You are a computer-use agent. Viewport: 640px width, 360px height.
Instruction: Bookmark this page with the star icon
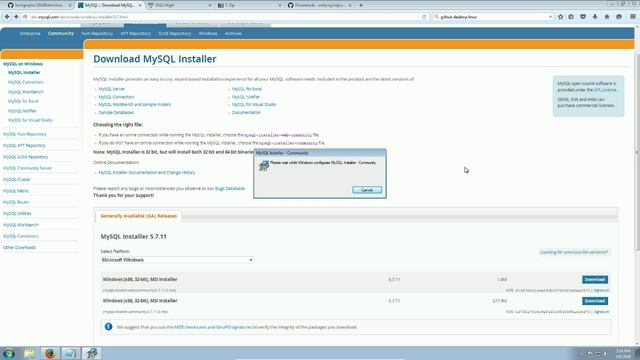pos(560,17)
